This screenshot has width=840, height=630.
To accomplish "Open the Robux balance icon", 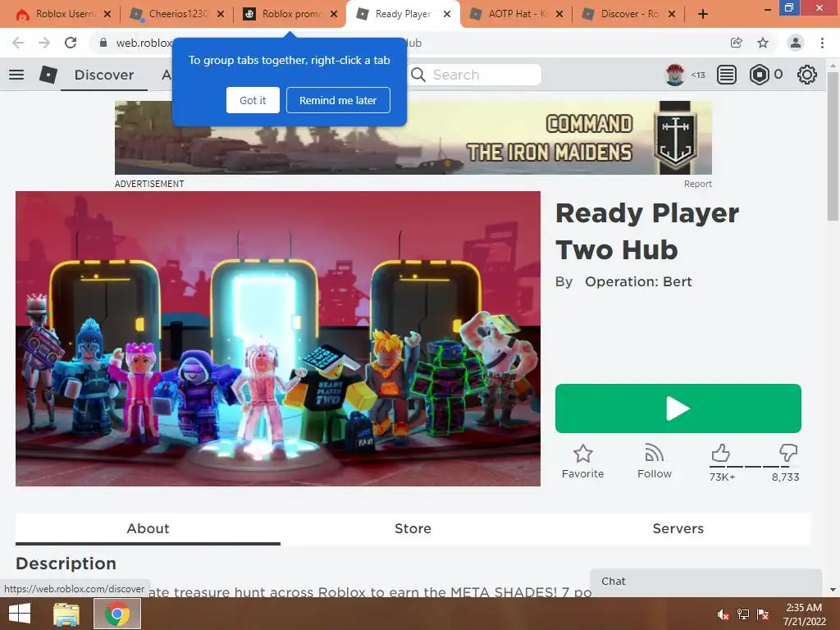I will [759, 75].
